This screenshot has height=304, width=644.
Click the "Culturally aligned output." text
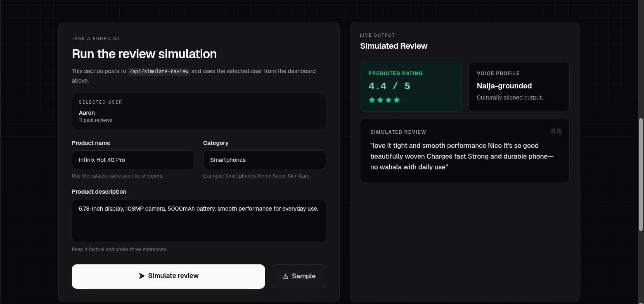coord(510,97)
